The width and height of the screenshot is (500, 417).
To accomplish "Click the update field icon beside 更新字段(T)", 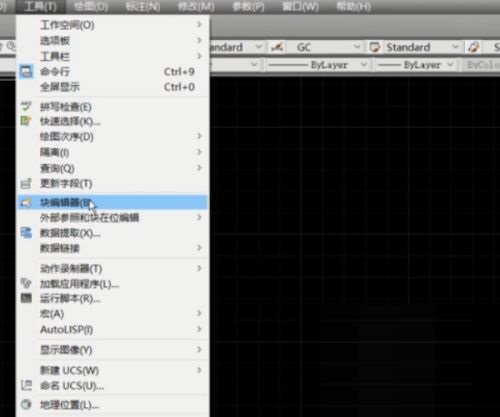I will [x=26, y=183].
